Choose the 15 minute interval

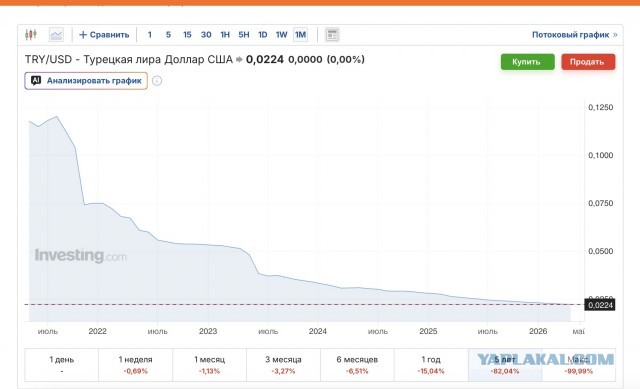(187, 35)
